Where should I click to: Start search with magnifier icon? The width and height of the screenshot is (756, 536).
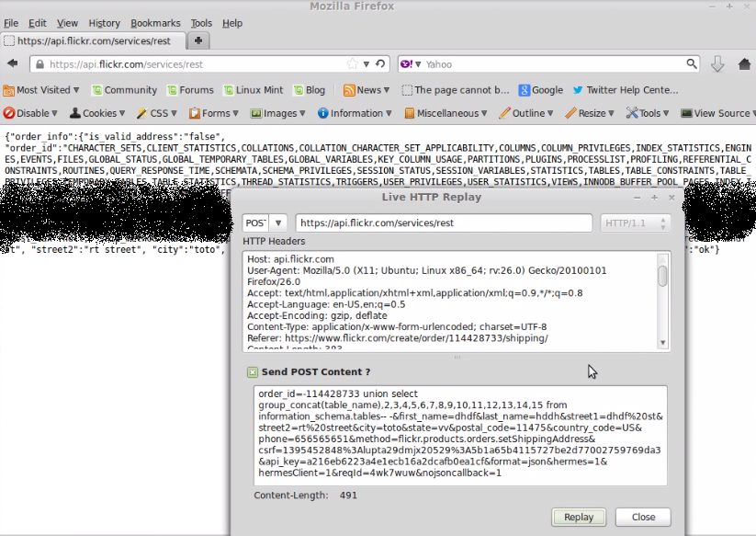[692, 63]
